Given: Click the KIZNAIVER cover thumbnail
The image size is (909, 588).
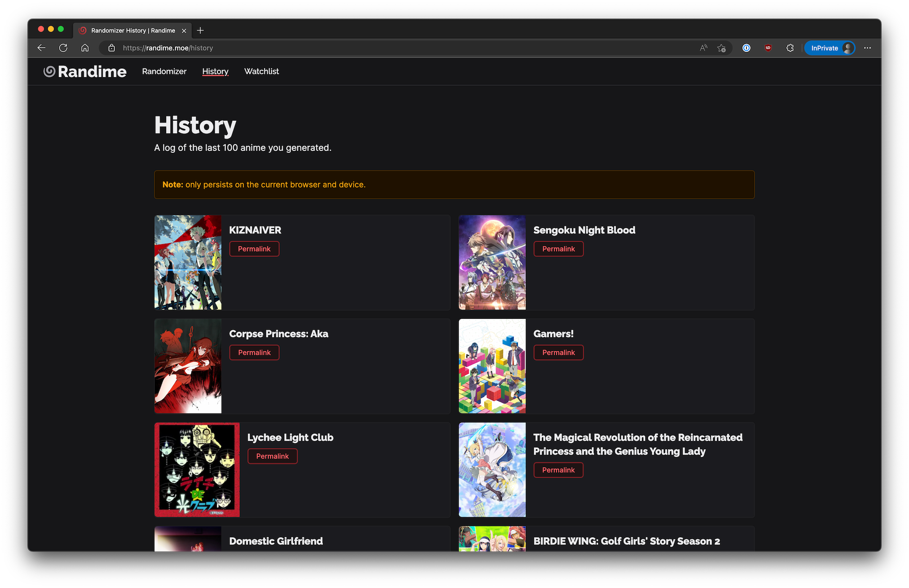Looking at the screenshot, I should (188, 263).
